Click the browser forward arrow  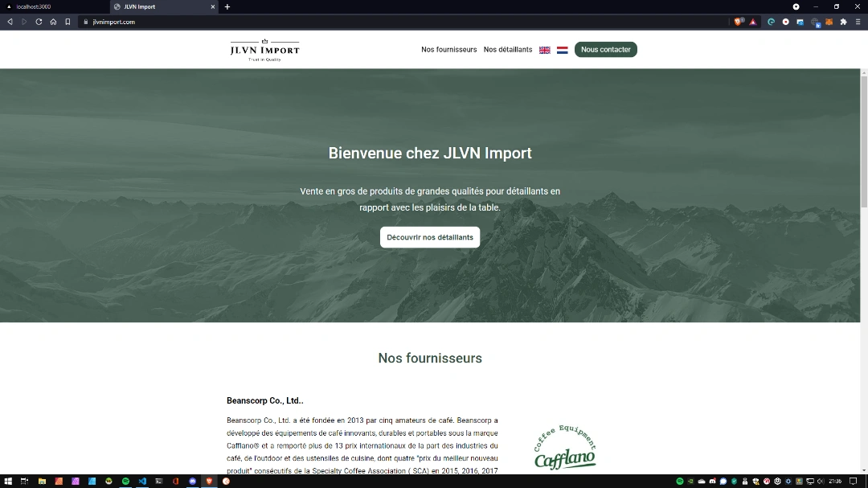point(24,22)
